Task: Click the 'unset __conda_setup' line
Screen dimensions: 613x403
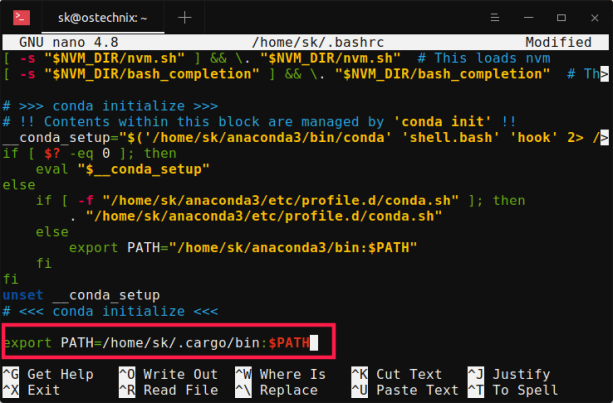Action: click(x=81, y=295)
